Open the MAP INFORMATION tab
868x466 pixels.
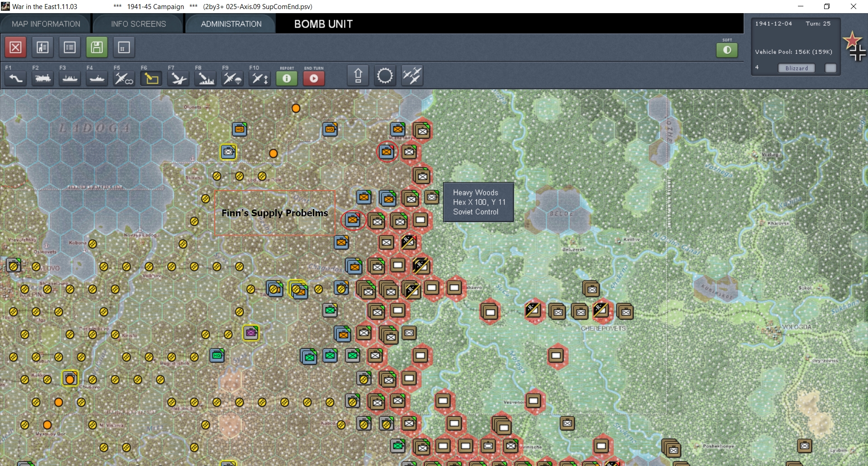pyautogui.click(x=46, y=24)
